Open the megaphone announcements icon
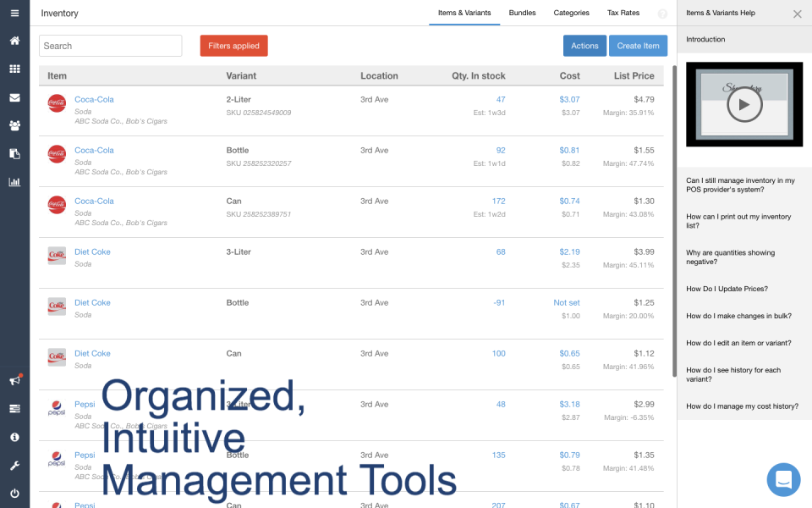This screenshot has width=812, height=508. [x=15, y=380]
